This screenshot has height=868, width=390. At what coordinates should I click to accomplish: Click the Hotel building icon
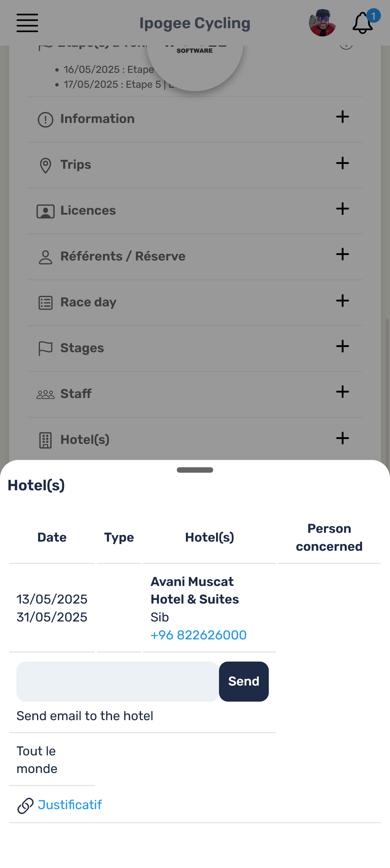coord(46,441)
